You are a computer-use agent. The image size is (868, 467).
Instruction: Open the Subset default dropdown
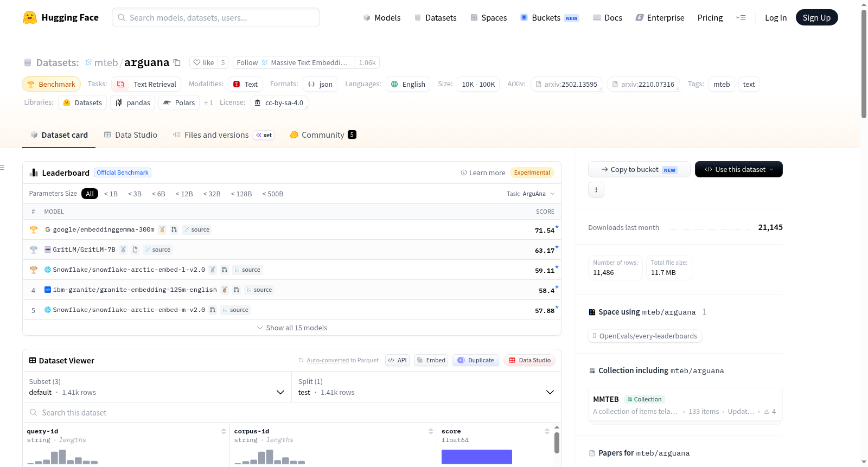point(157,387)
